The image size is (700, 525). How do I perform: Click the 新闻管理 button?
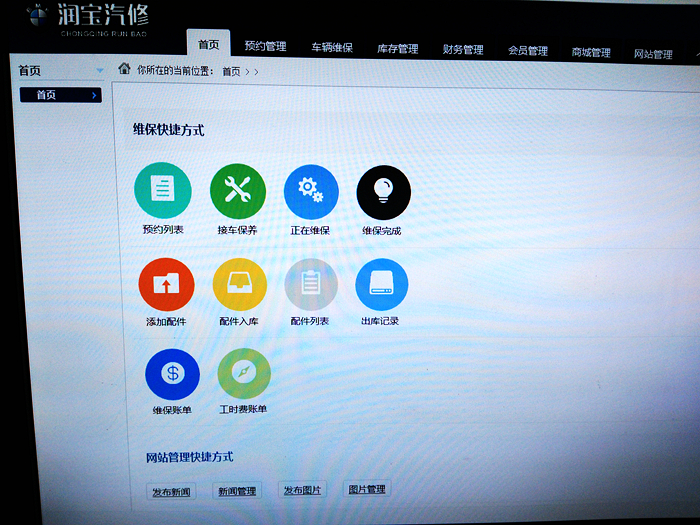[x=237, y=491]
